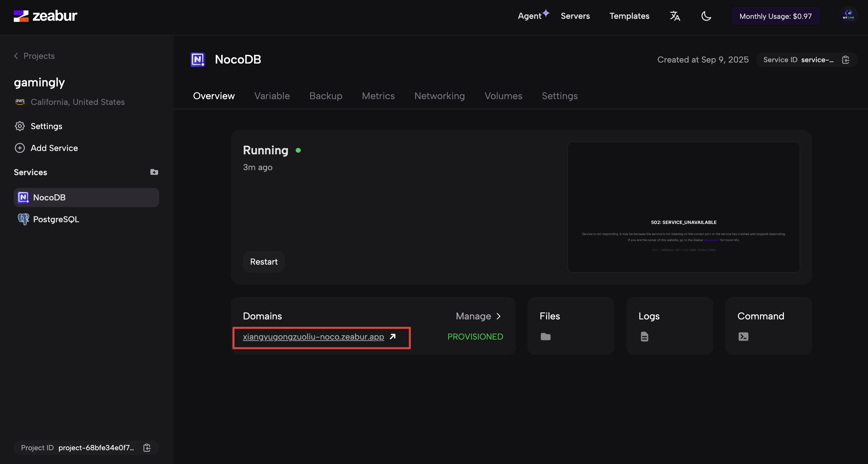868x464 pixels.
Task: Open Add Service in sidebar
Action: pyautogui.click(x=54, y=148)
